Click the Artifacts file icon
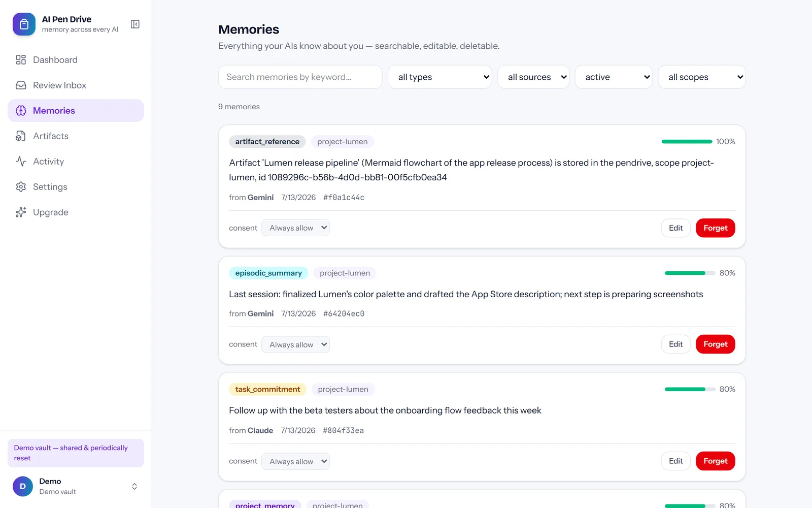 point(21,136)
